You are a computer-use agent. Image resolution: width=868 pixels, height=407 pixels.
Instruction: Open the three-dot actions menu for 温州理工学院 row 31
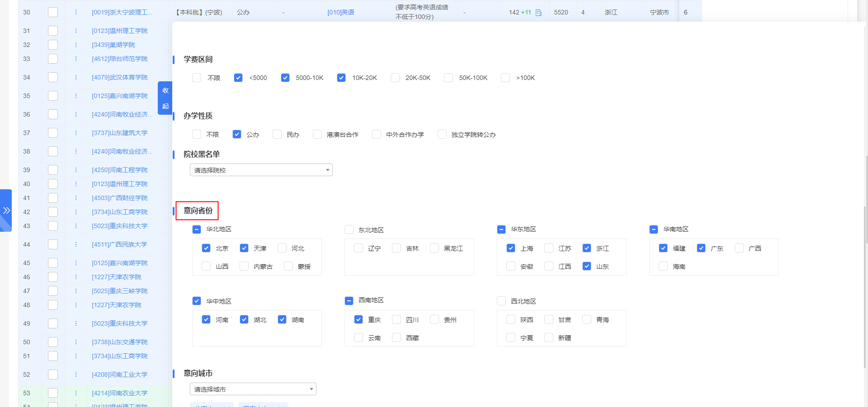coord(75,30)
